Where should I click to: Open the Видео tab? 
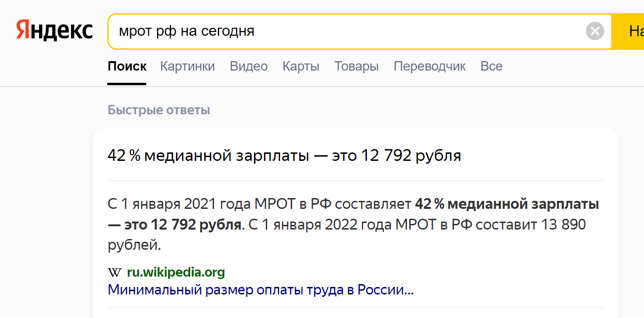point(249,66)
